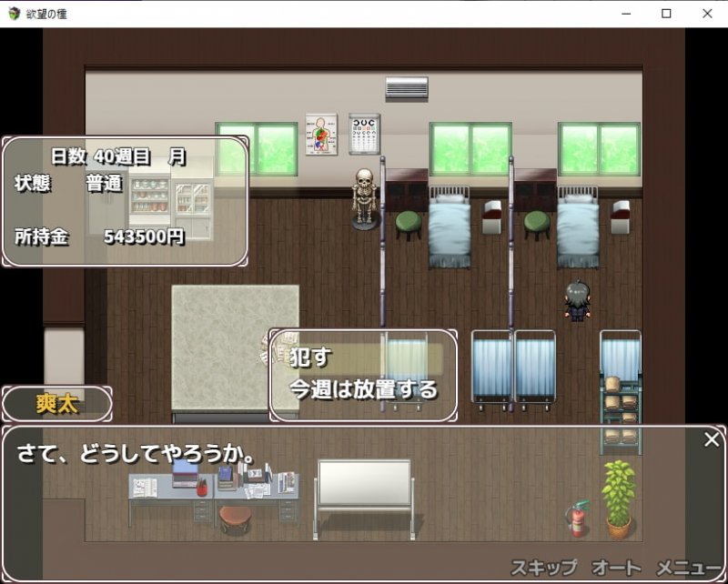
Task: Click the 所持金 543500円 money display
Action: tap(100, 237)
